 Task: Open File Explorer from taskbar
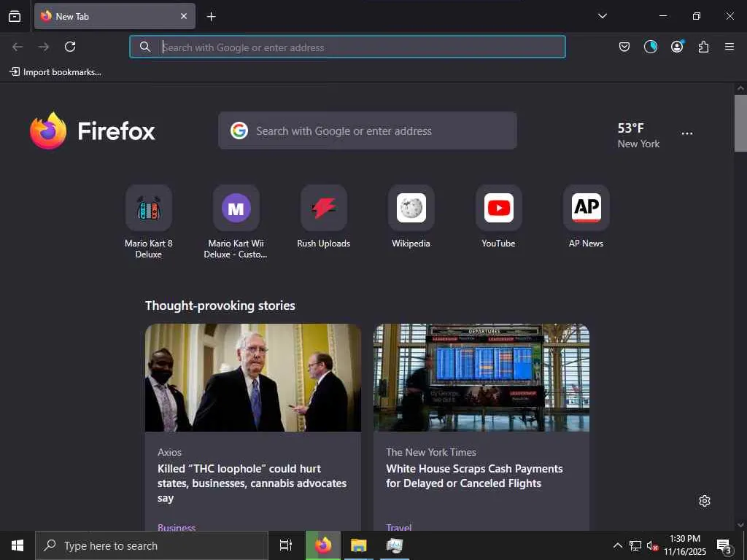359,545
